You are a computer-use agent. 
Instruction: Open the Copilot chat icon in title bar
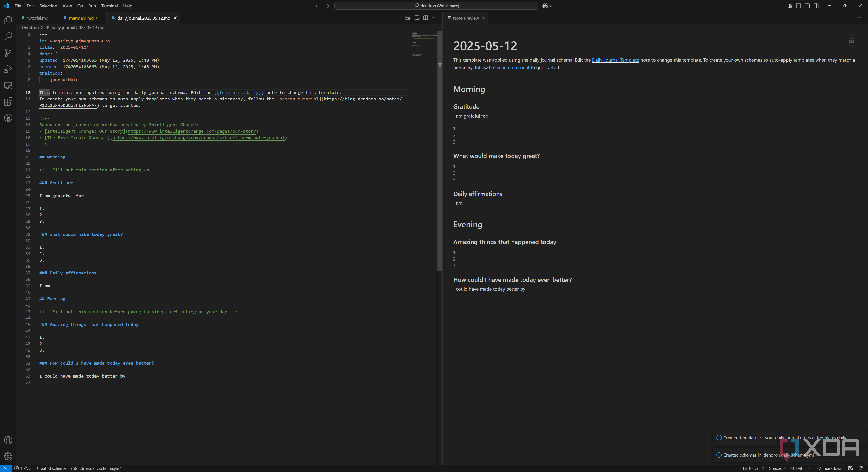coord(545,6)
